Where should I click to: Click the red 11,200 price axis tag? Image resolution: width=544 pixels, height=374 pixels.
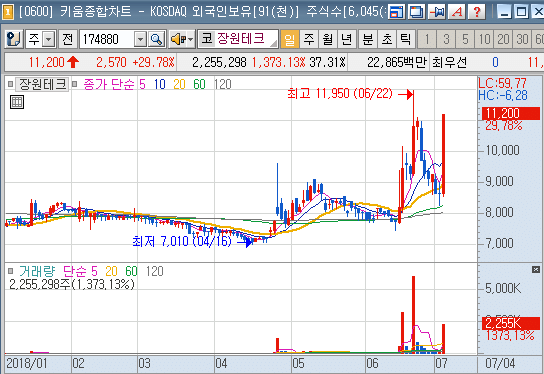coord(511,113)
